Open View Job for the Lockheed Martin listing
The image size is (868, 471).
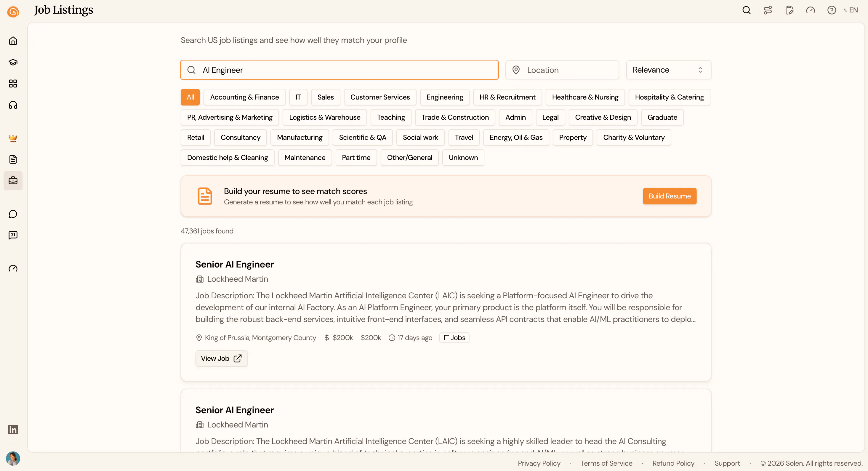pyautogui.click(x=221, y=358)
